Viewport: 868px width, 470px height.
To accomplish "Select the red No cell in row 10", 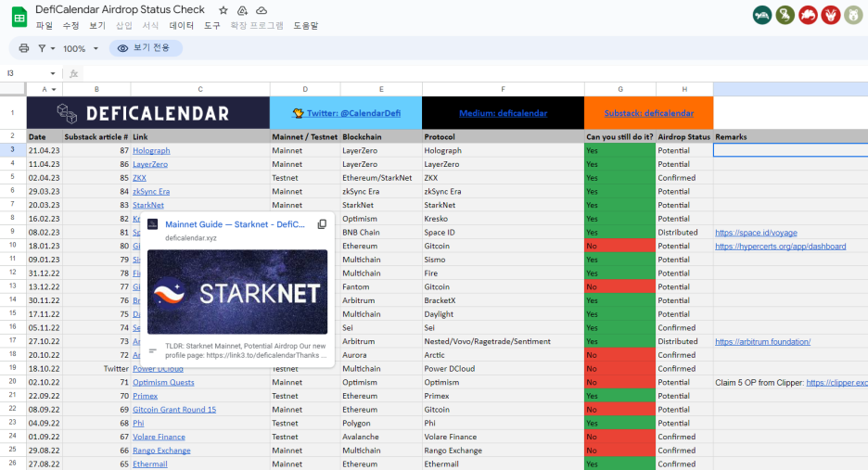I will [x=620, y=246].
